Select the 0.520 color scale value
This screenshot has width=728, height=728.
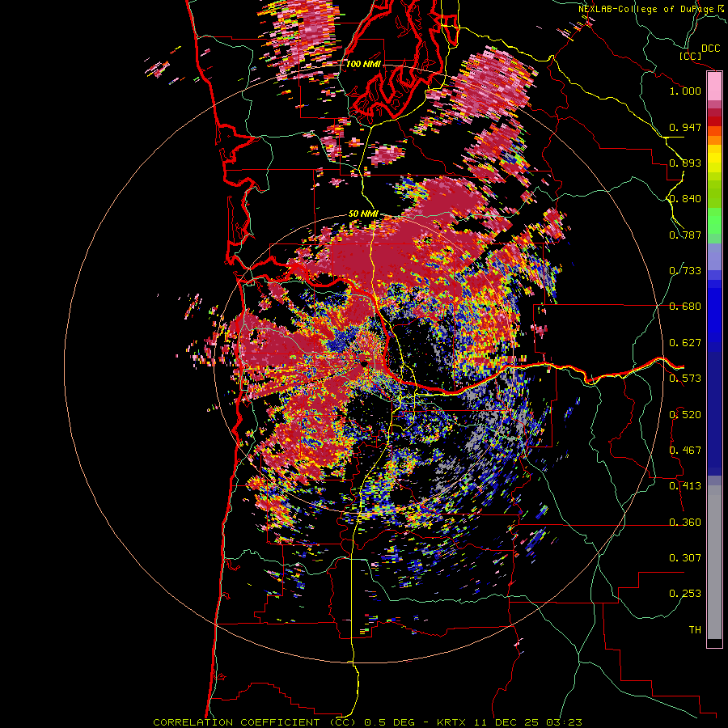tap(685, 415)
